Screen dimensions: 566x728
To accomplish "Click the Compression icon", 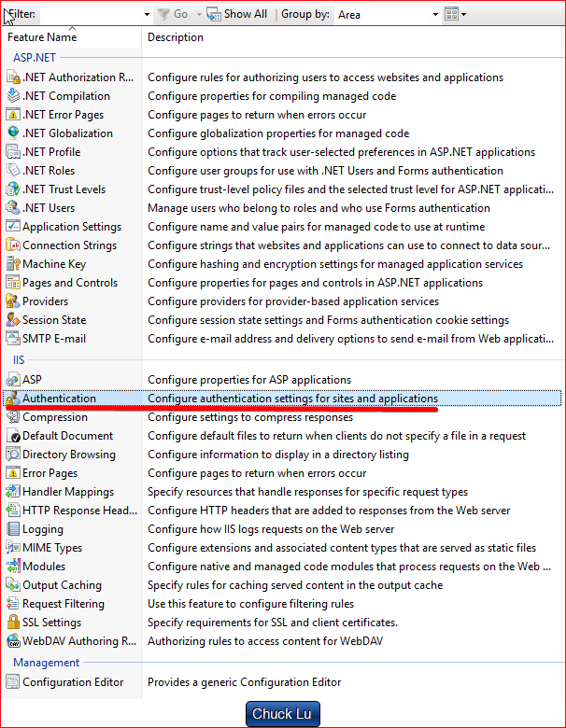I will [13, 417].
